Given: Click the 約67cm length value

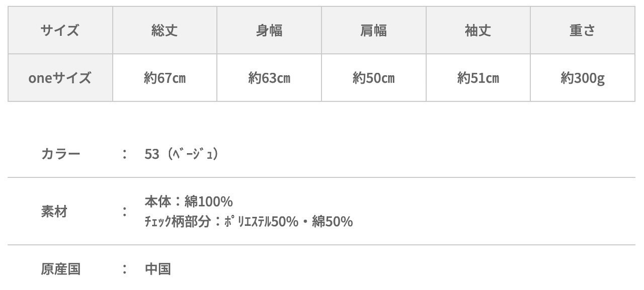Looking at the screenshot, I should point(165,78).
